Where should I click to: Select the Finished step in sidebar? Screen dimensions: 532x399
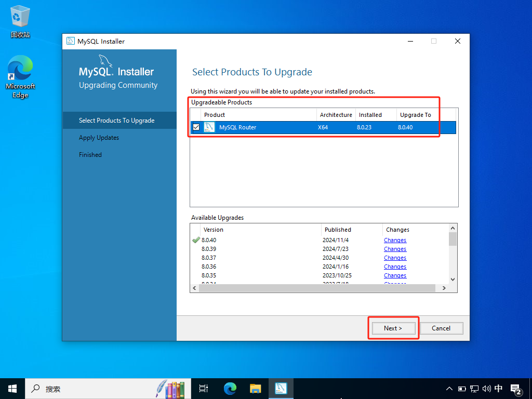click(90, 155)
